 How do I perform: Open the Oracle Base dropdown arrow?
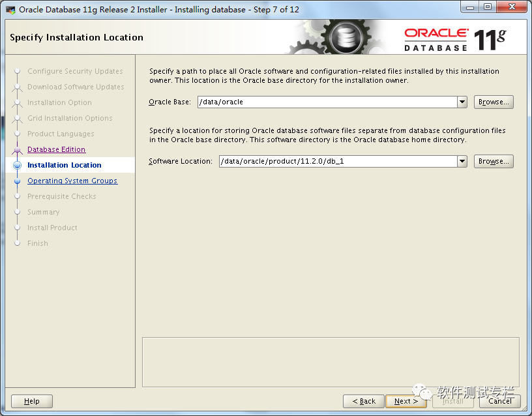tap(462, 102)
